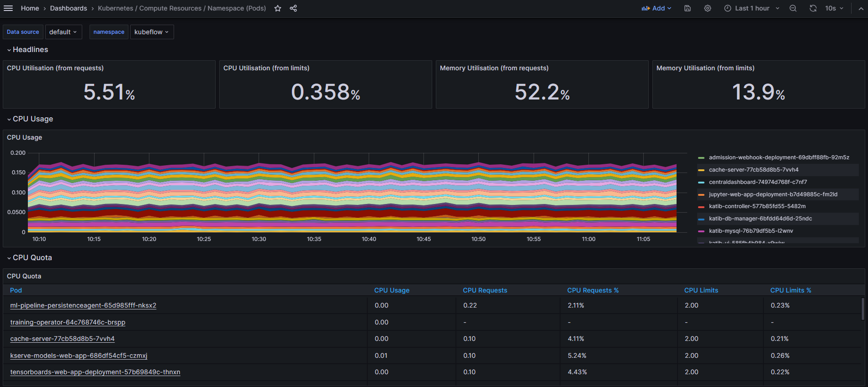Image resolution: width=868 pixels, height=387 pixels.
Task: Click the admission-webhook-deployment legend color swatch
Action: point(701,158)
